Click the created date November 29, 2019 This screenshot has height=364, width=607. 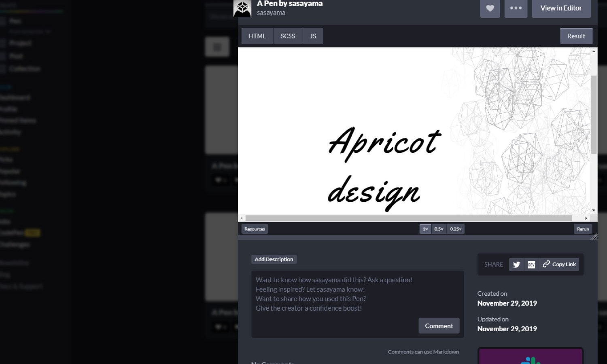pyautogui.click(x=507, y=303)
